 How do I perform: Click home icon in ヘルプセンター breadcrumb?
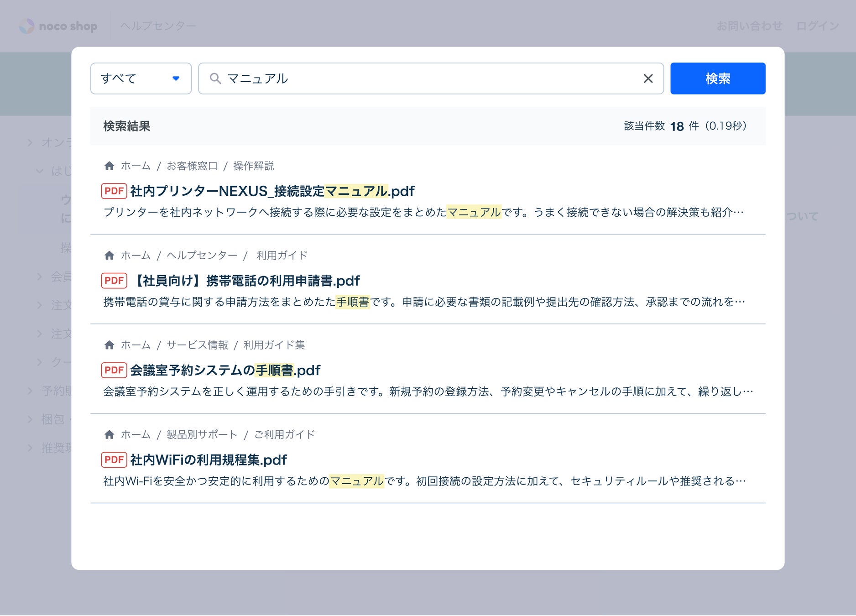pos(109,256)
